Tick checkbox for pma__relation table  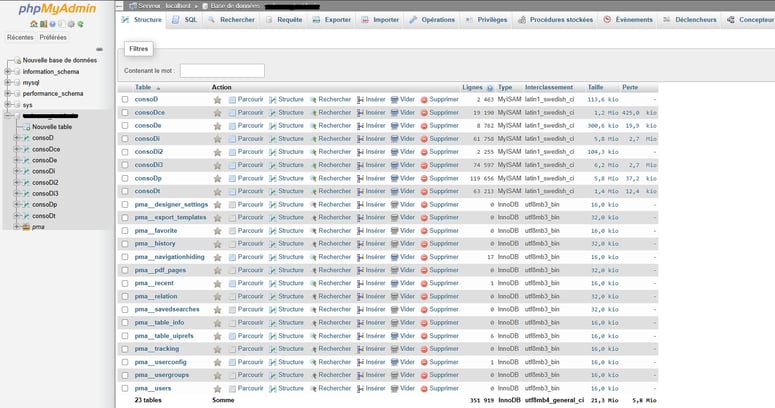click(x=125, y=297)
